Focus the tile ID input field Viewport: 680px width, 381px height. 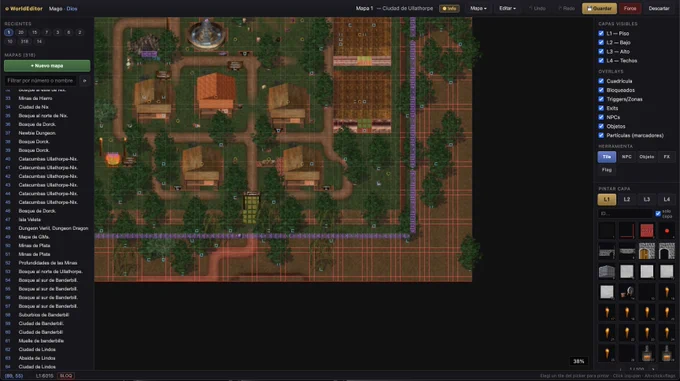625,213
